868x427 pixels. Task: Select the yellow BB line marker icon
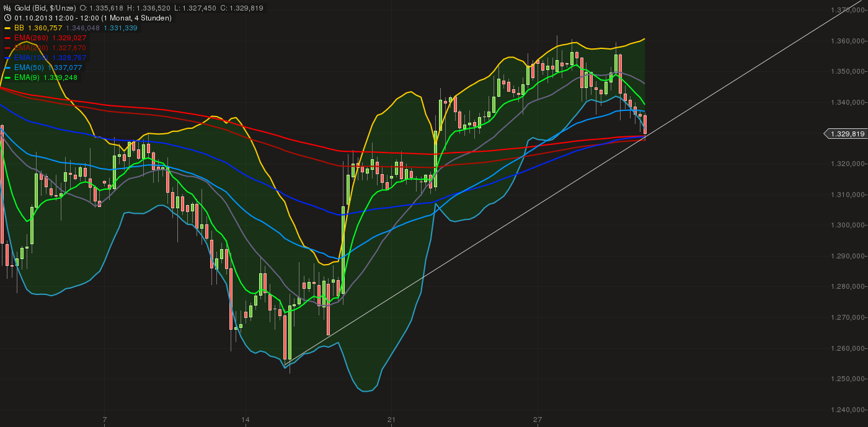tap(7, 27)
